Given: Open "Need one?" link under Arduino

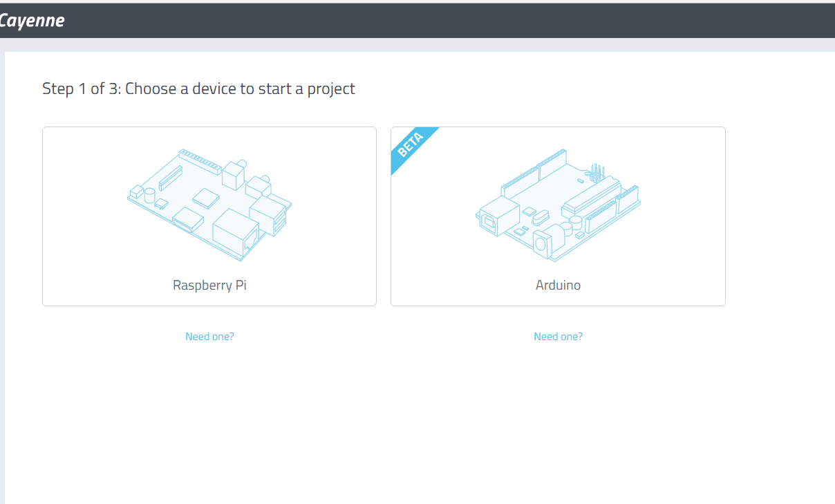Looking at the screenshot, I should click(558, 337).
